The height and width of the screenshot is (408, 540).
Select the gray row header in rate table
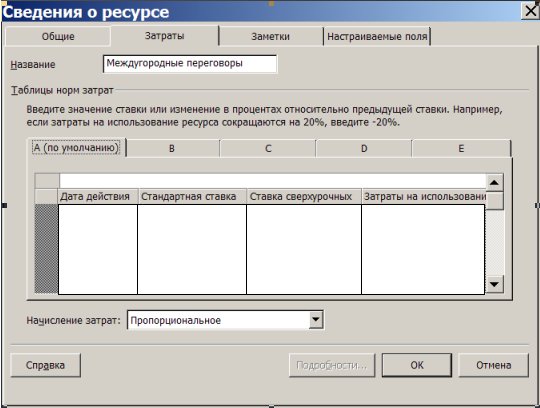(46, 249)
